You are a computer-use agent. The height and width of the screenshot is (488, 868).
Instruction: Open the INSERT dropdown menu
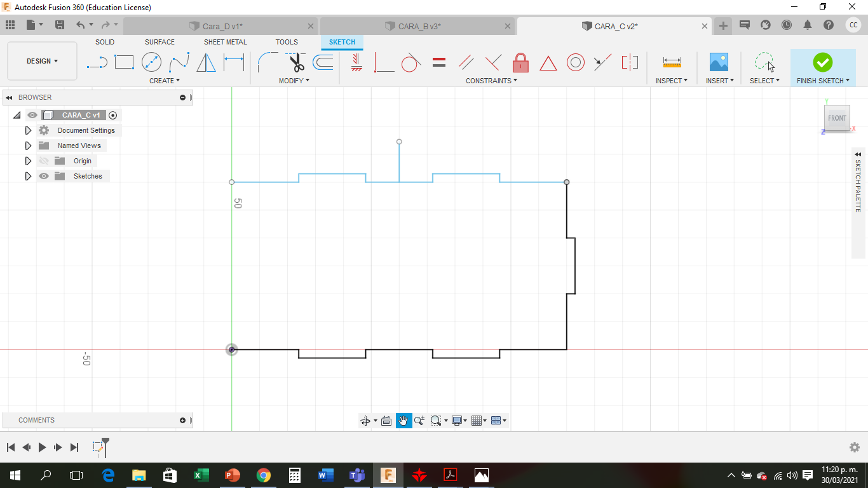point(720,81)
